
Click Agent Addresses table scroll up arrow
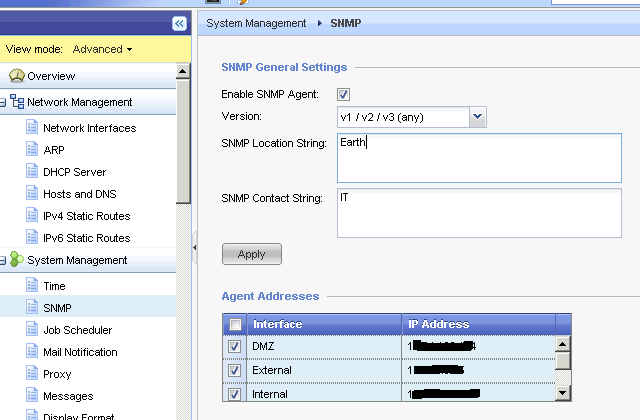[x=562, y=344]
